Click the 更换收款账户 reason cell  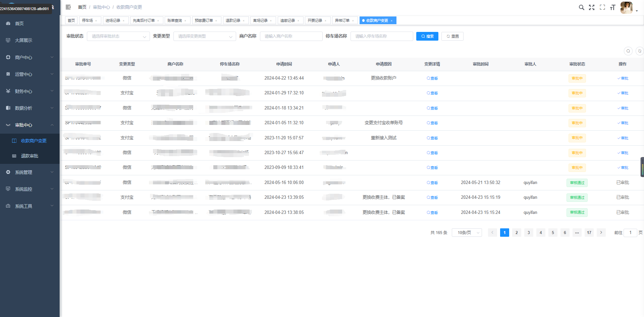coord(384,78)
